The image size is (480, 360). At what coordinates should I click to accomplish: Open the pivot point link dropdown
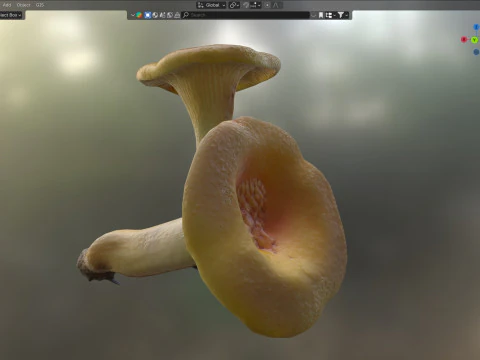pyautogui.click(x=234, y=5)
